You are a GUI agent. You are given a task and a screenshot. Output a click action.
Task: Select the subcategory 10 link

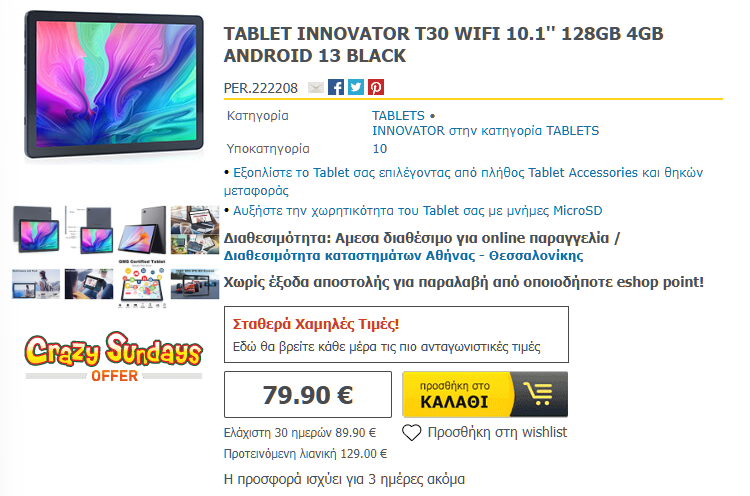pos(380,149)
